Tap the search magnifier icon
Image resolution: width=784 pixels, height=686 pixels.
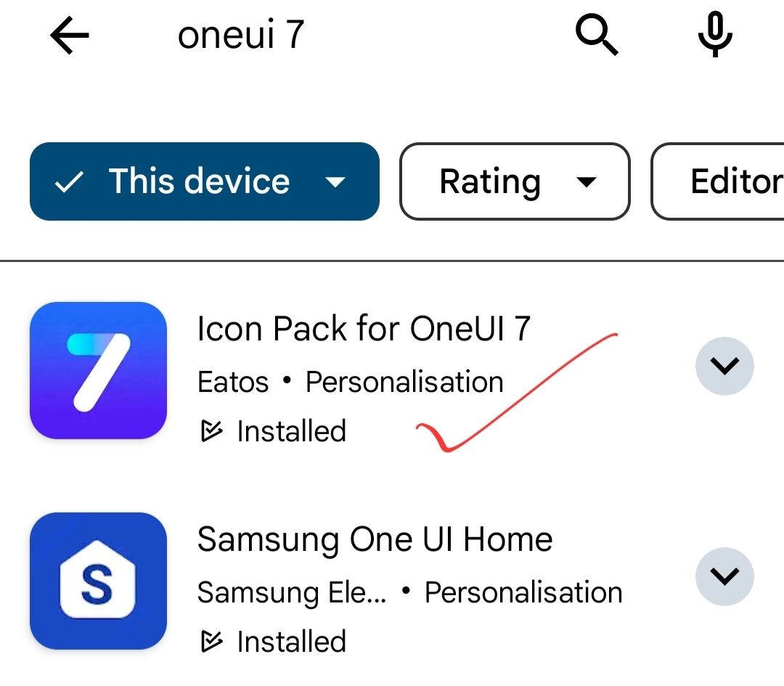595,35
